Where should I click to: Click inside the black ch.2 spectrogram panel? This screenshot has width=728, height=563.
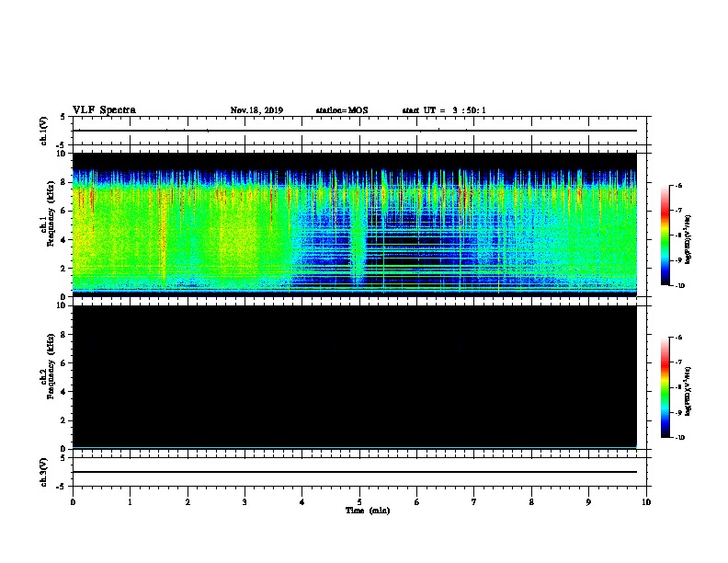click(x=355, y=377)
